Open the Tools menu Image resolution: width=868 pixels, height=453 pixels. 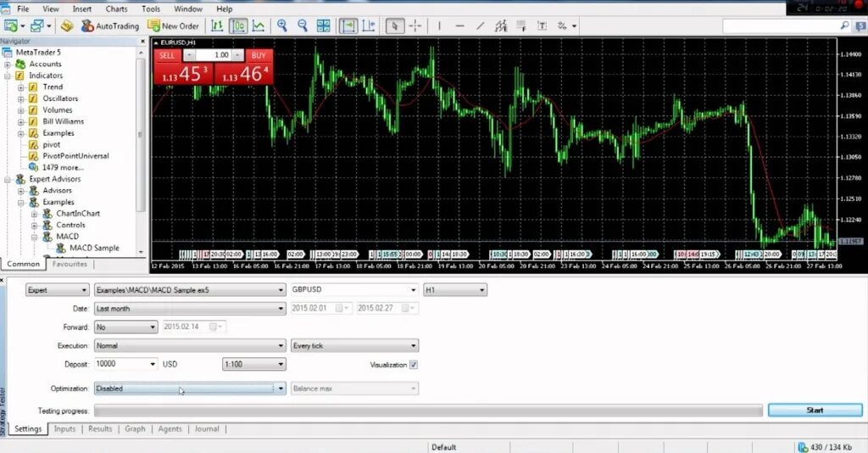click(x=151, y=8)
